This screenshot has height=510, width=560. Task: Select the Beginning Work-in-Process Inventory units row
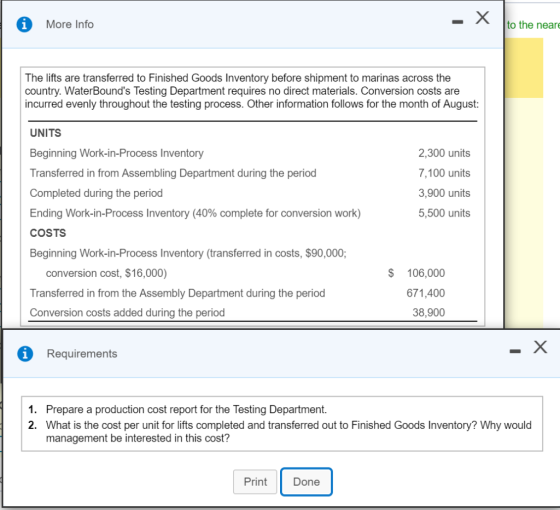pos(250,153)
